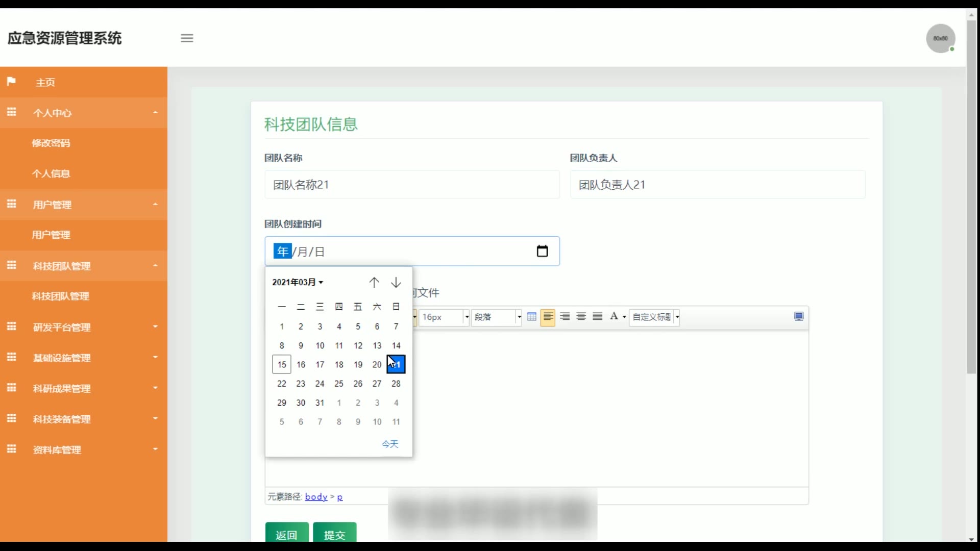Image resolution: width=980 pixels, height=551 pixels.
Task: Go to next month with down arrow
Action: (396, 283)
